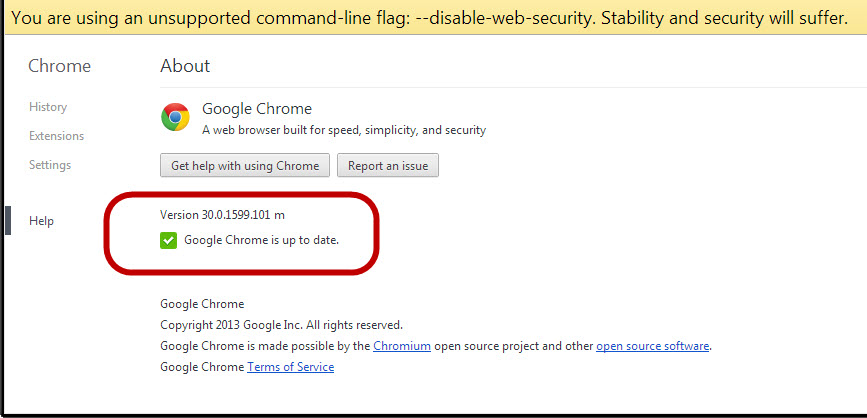Open History in the sidebar

click(48, 107)
